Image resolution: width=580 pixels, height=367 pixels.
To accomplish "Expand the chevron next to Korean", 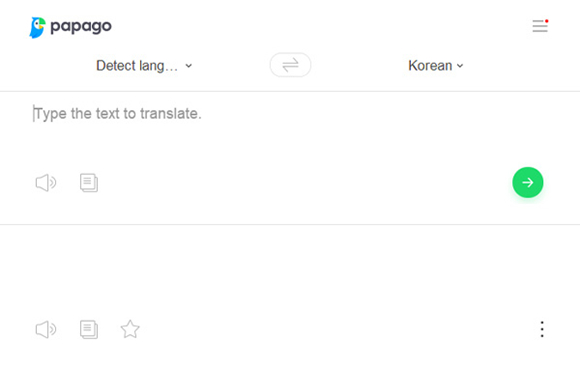I will [460, 66].
